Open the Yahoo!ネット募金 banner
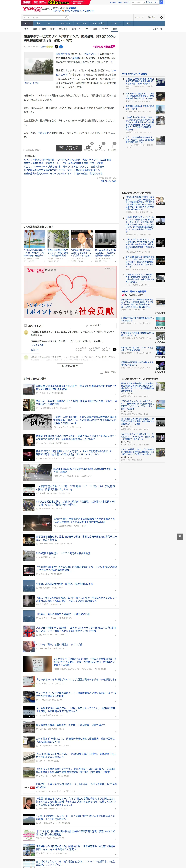This screenshot has height=868, width=186. [70, 292]
